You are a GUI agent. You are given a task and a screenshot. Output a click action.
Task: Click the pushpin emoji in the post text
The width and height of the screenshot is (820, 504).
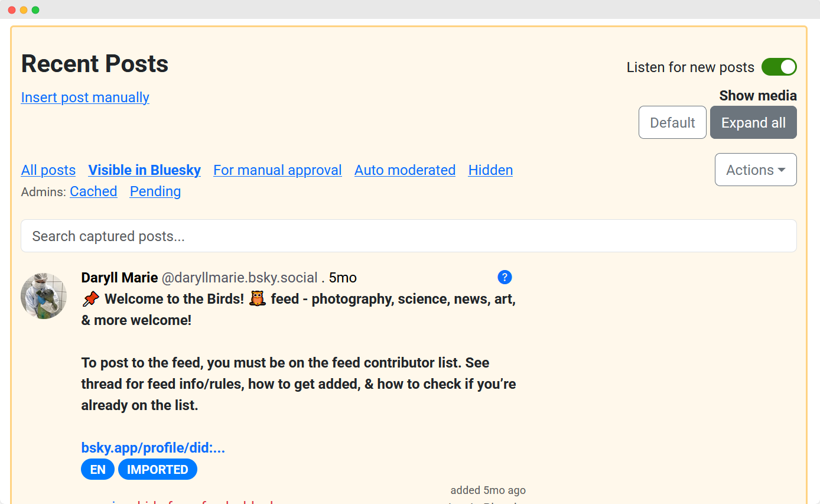[90, 298]
